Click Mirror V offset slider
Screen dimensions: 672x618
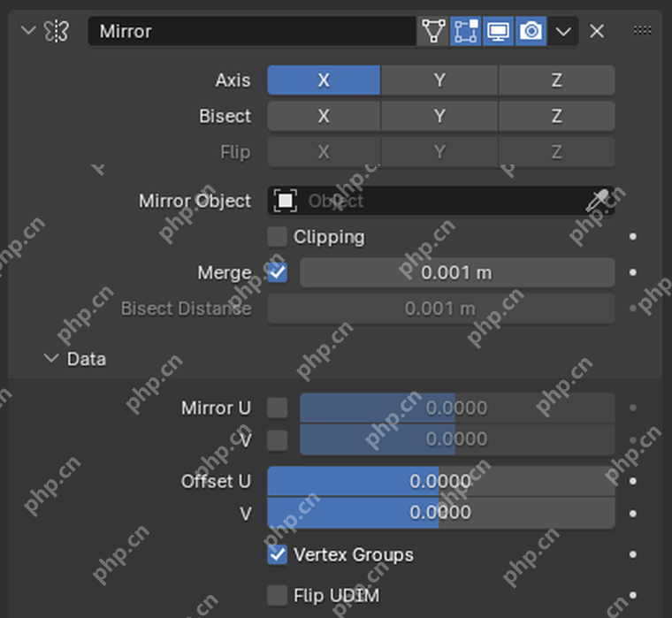click(457, 439)
